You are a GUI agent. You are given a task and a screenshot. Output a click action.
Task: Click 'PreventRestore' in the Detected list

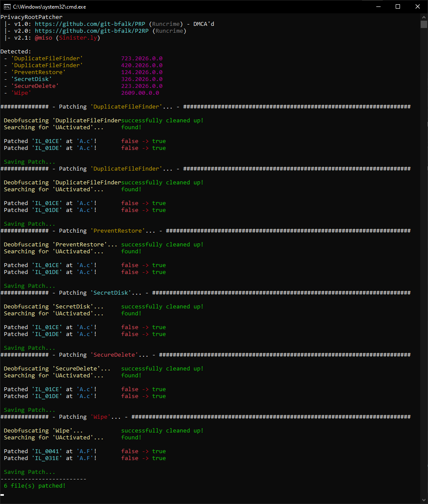click(x=38, y=72)
